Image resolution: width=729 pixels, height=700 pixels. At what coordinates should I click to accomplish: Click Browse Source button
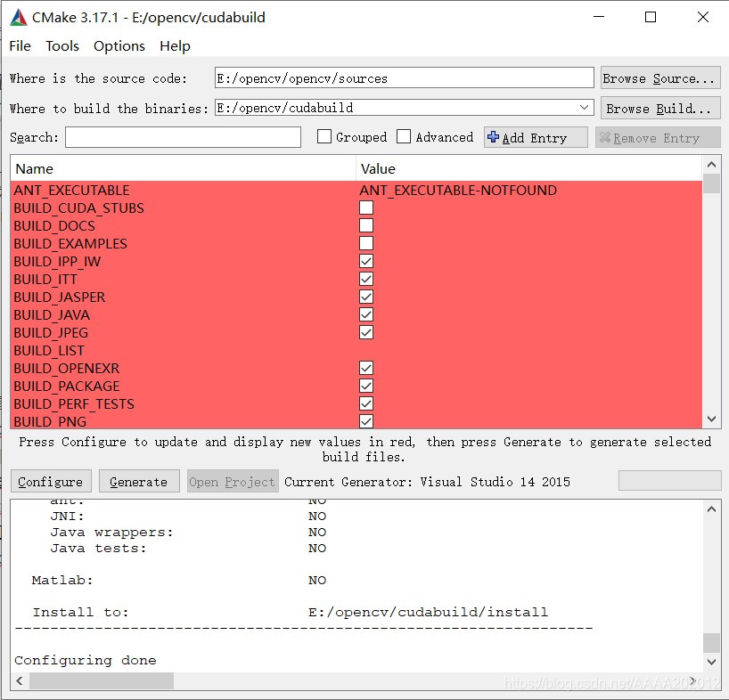[x=660, y=78]
